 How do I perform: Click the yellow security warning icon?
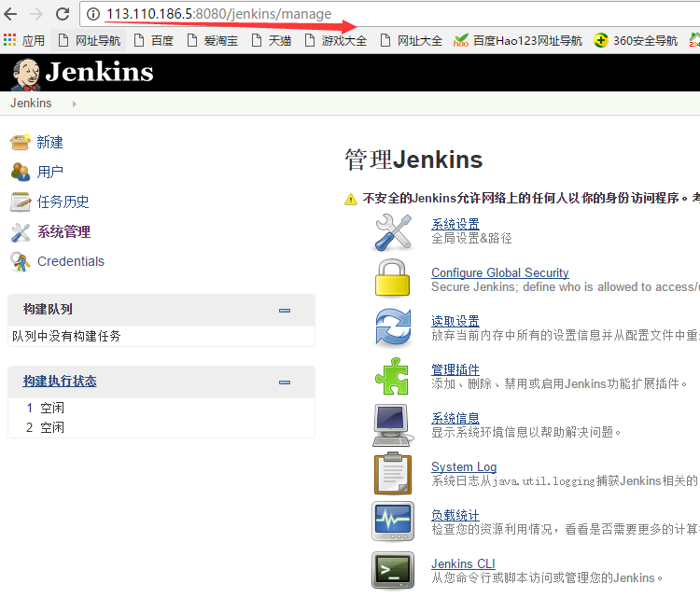coord(351,199)
